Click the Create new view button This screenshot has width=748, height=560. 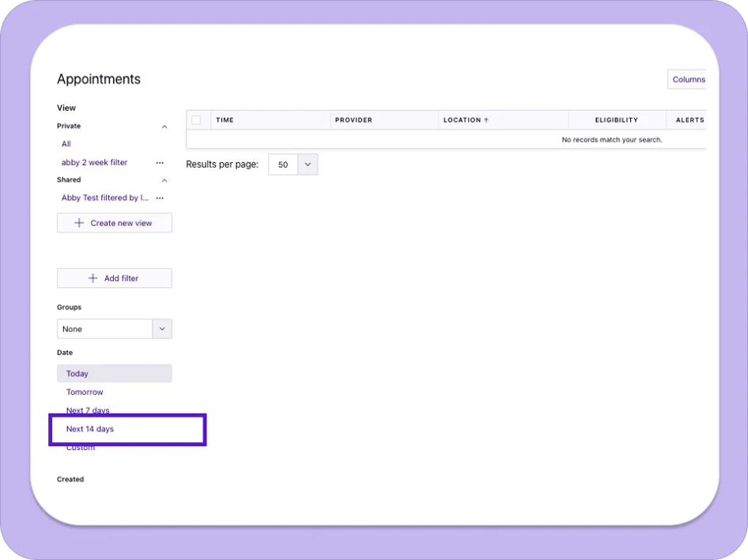click(114, 223)
